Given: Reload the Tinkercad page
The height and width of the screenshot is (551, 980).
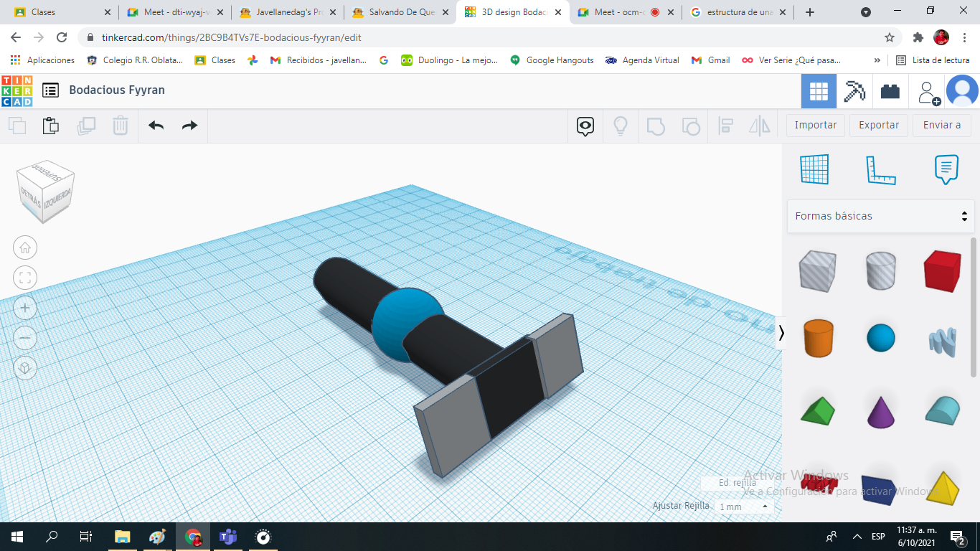Looking at the screenshot, I should point(62,37).
